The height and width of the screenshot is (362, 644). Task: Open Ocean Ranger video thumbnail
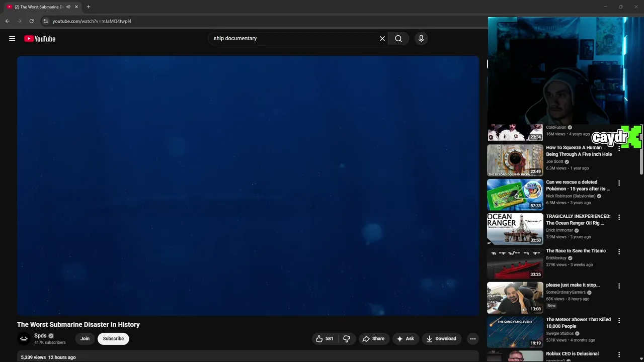click(515, 229)
